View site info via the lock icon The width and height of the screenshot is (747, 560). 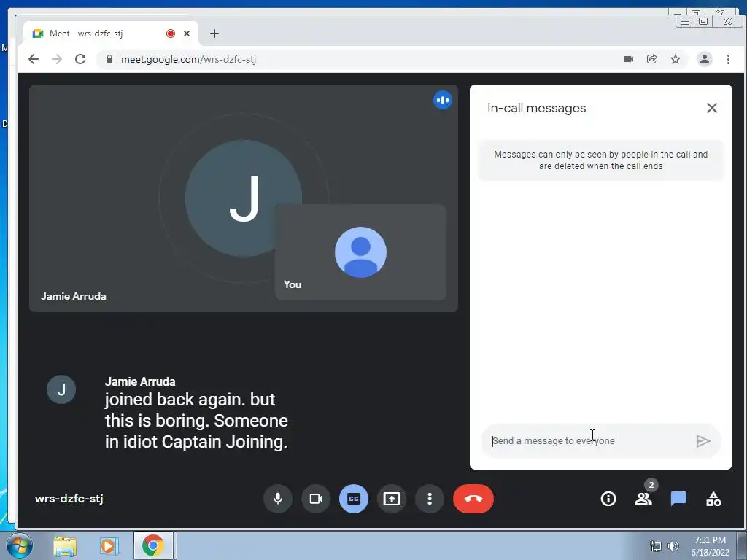pos(109,59)
